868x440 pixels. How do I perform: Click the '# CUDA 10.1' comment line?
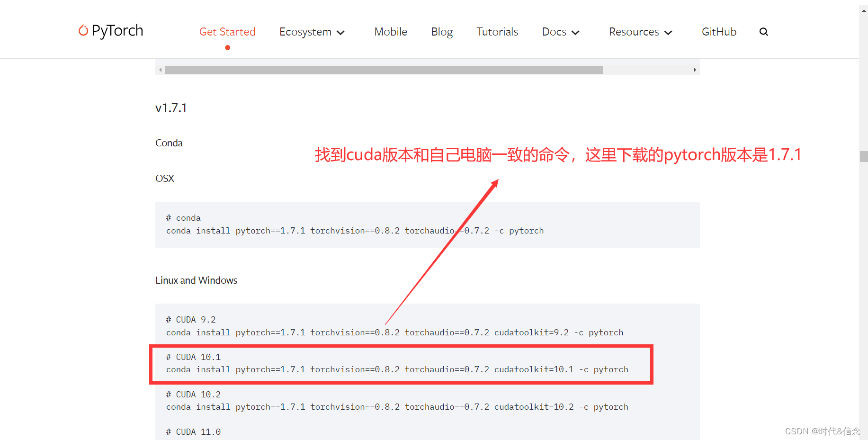(x=193, y=357)
